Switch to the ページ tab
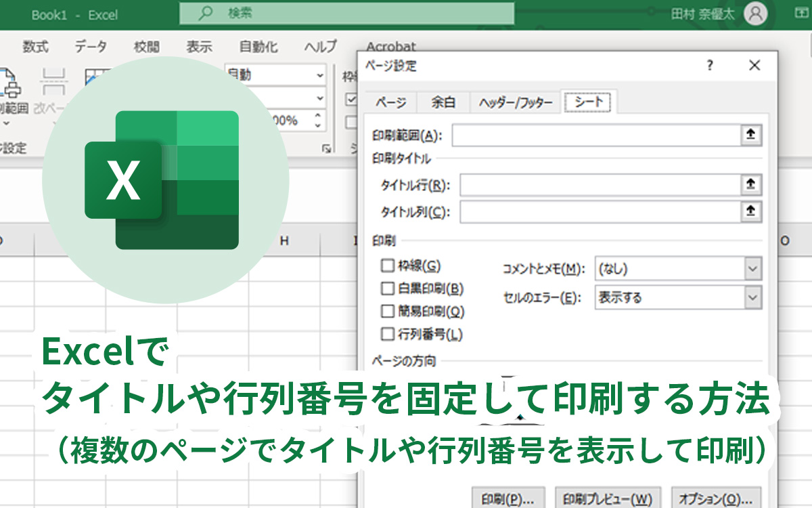The height and width of the screenshot is (508, 812). (x=391, y=102)
